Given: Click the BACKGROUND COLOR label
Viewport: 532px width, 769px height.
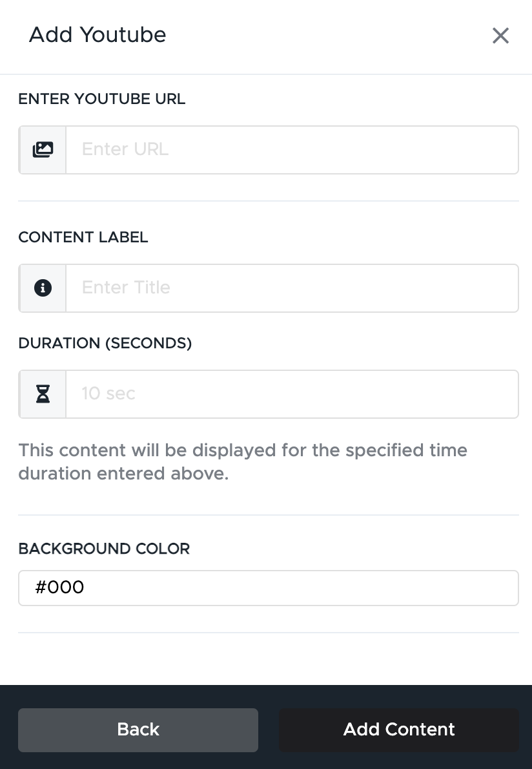Looking at the screenshot, I should (x=104, y=548).
